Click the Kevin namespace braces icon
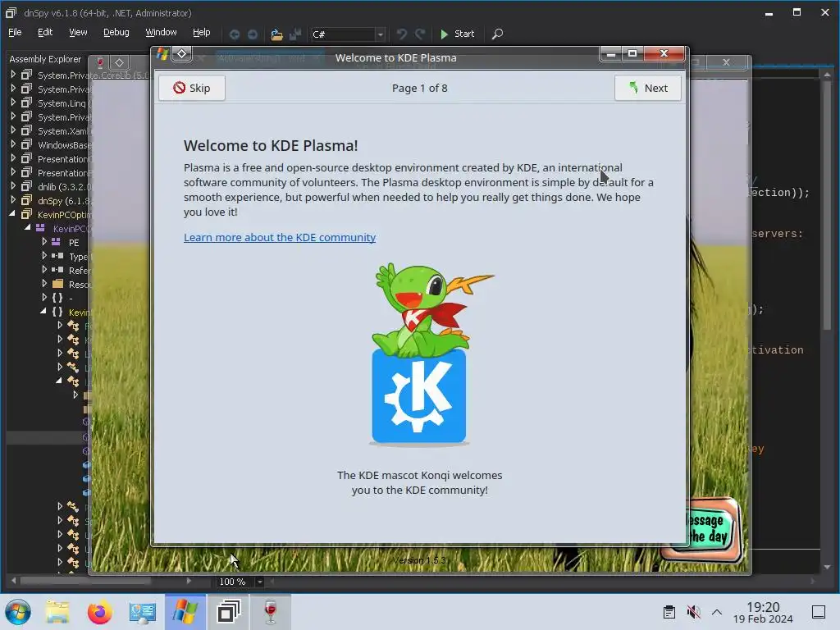 pyautogui.click(x=57, y=312)
